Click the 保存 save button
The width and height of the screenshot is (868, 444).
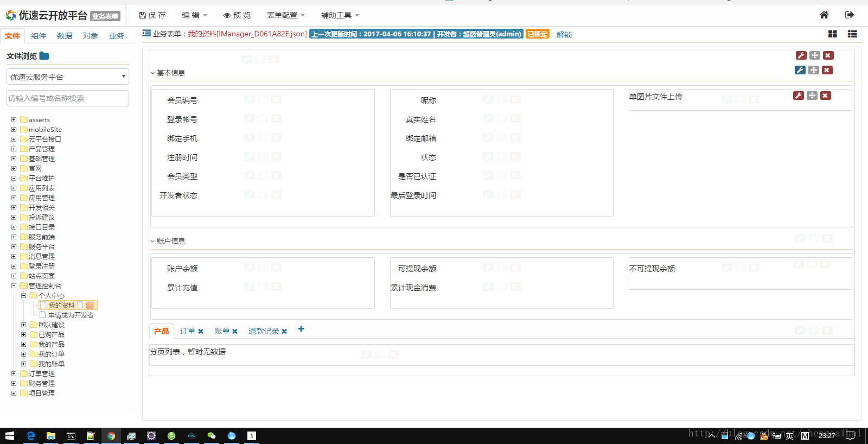(152, 15)
